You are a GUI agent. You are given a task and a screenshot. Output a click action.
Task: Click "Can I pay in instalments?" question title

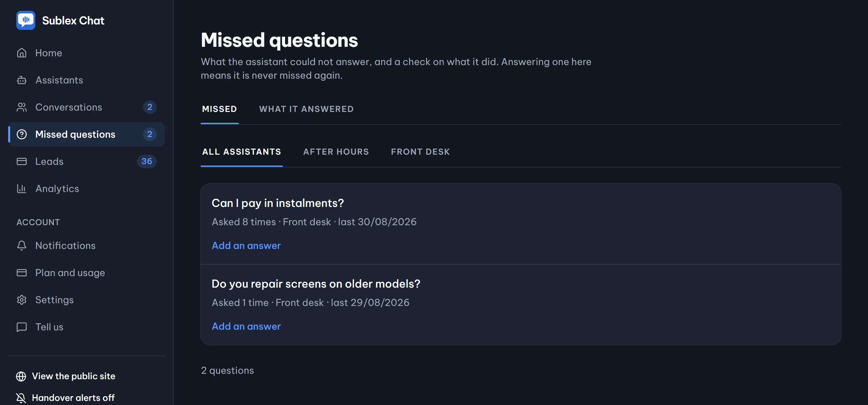[x=278, y=203]
